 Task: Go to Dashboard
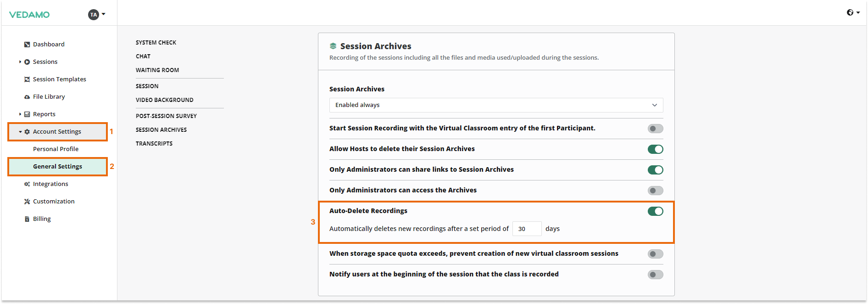coord(49,45)
